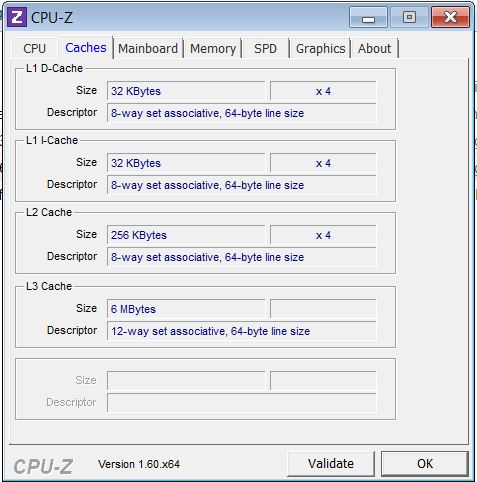Click the L3 Cache 6 MBytes field
Image resolution: width=477 pixels, height=482 pixels.
click(x=186, y=309)
